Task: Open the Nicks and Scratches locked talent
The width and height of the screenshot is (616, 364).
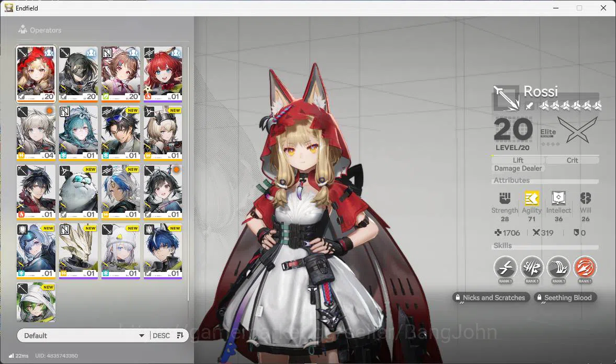Action: tap(490, 298)
